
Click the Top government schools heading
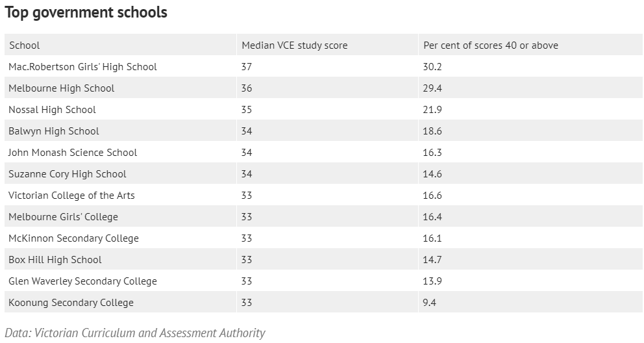(86, 12)
